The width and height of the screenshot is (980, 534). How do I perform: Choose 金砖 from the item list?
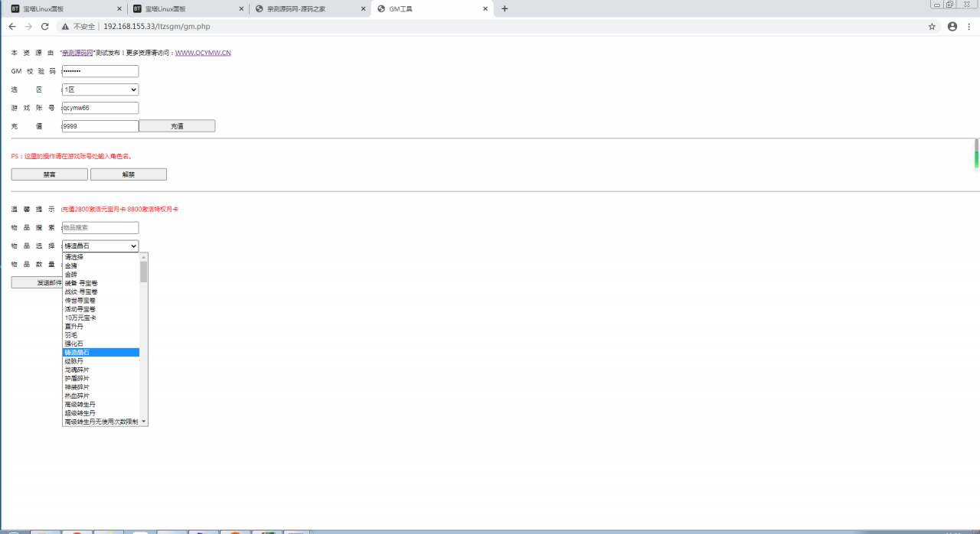[x=71, y=274]
